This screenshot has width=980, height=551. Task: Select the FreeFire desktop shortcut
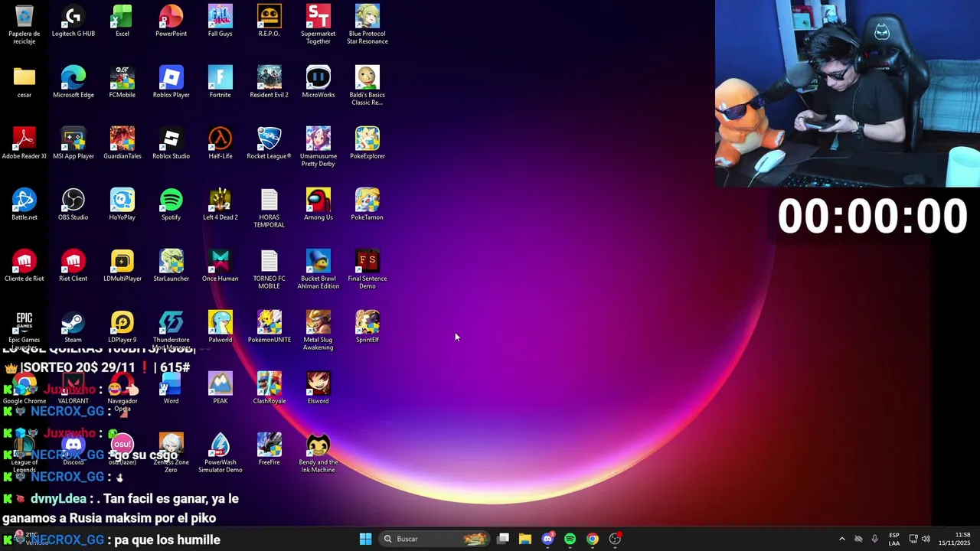[269, 449]
